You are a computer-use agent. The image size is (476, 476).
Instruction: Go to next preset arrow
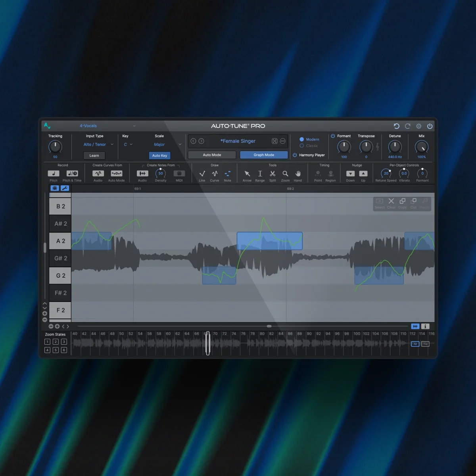tap(201, 141)
